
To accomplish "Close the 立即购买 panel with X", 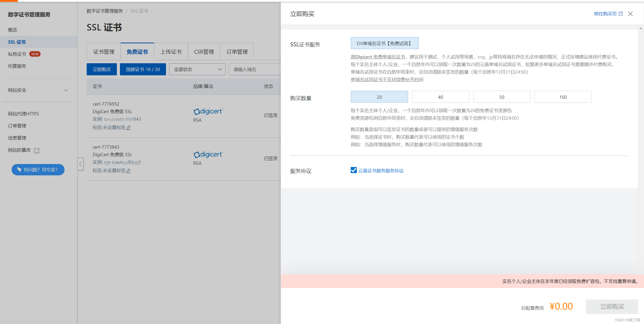I will tap(630, 14).
